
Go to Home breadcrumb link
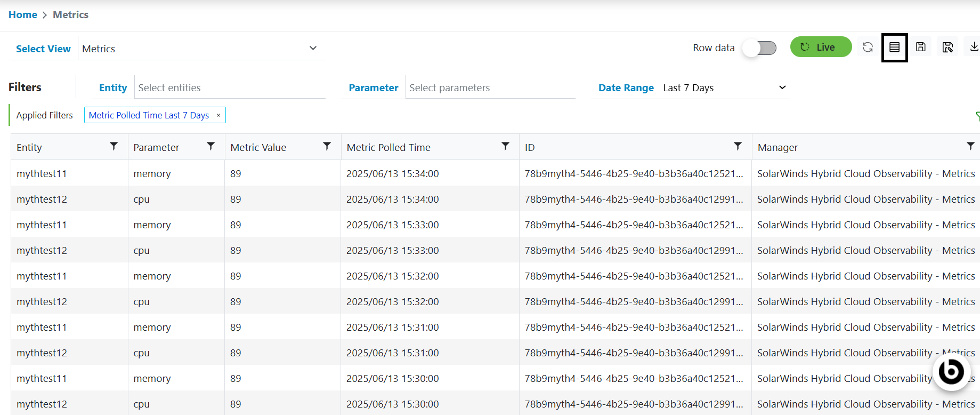23,15
